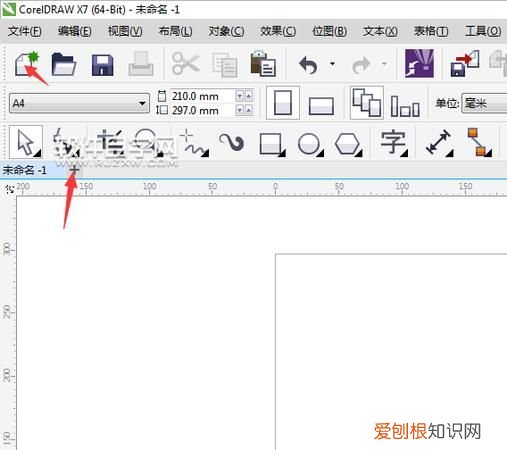Click the ruler origin corner icon
Viewport: 507px width, 450px height.
[x=10, y=189]
